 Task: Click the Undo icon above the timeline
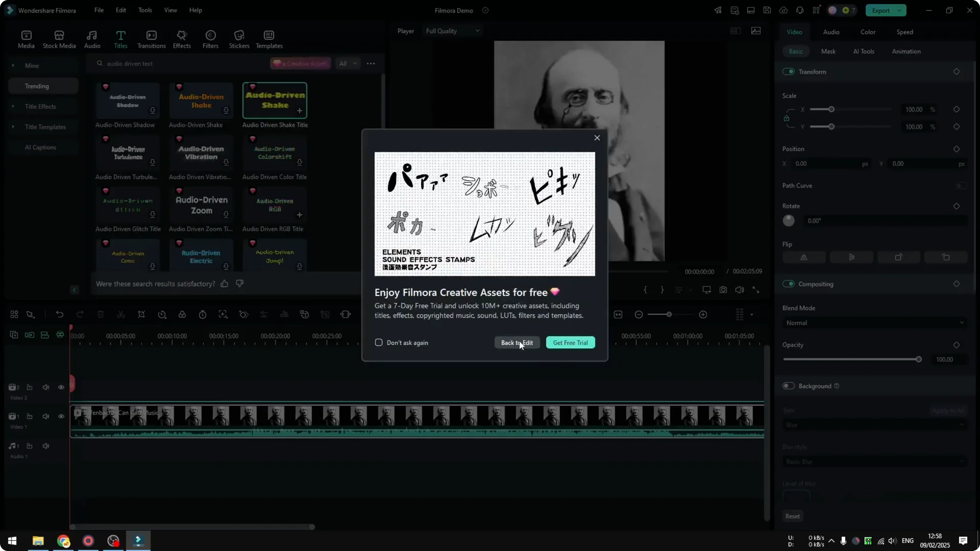click(x=60, y=314)
